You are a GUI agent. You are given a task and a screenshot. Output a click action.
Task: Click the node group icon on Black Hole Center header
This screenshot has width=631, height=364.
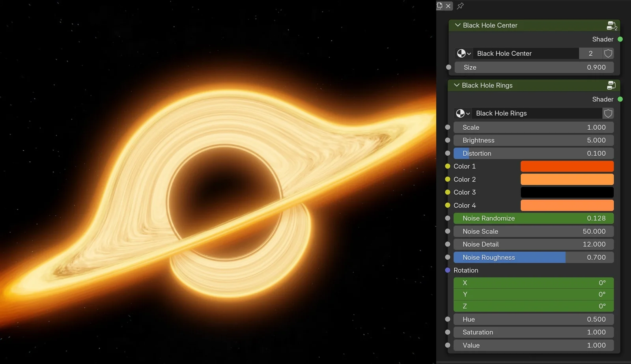click(x=611, y=25)
